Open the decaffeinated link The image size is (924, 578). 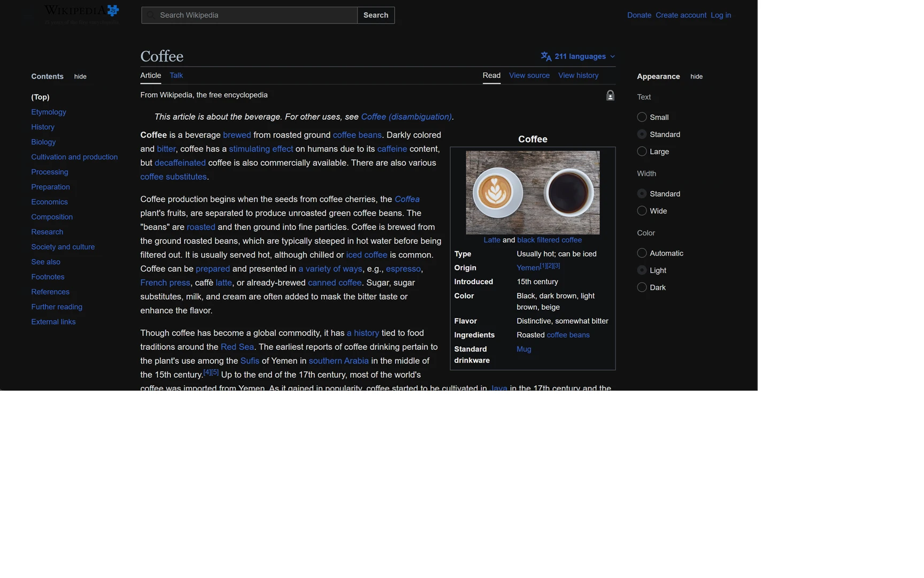[180, 163]
